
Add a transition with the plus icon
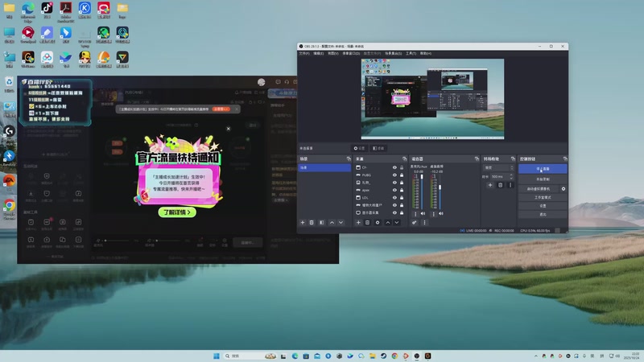click(x=490, y=185)
